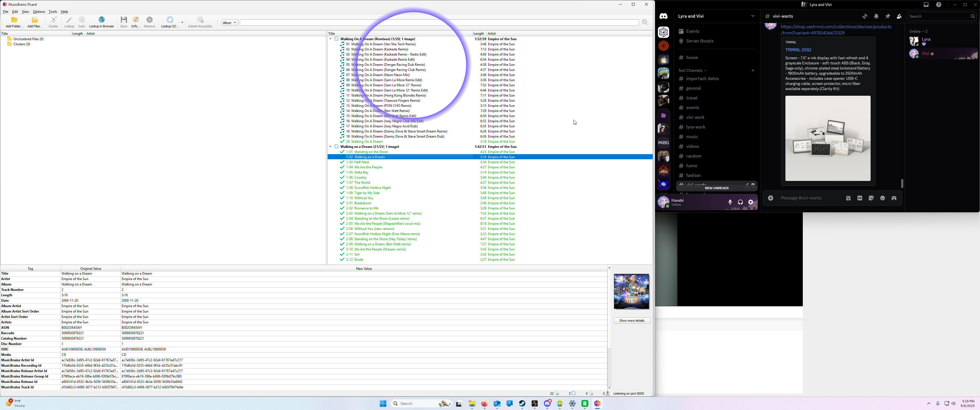Open the Options menu
Viewport: 980px width, 410px height.
pyautogui.click(x=39, y=12)
